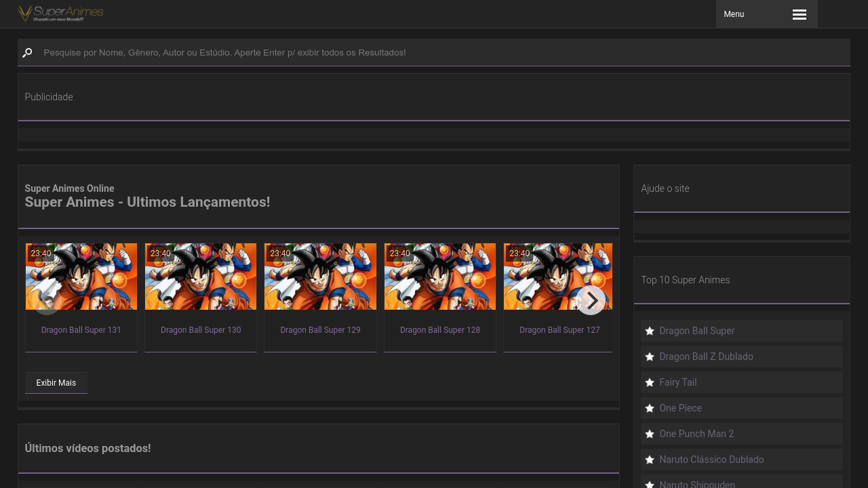Open One Punch Man 2 in the Top 10
Viewport: 868px width, 488px height.
point(742,434)
